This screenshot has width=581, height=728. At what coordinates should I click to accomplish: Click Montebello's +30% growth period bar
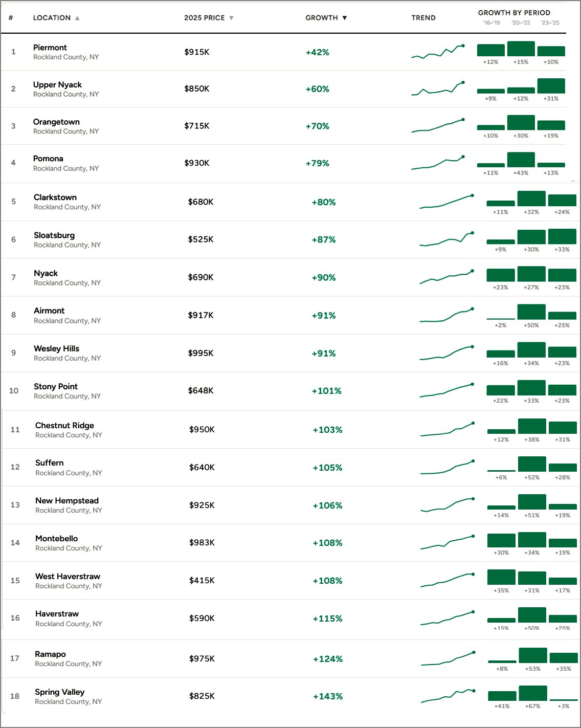[x=501, y=540]
